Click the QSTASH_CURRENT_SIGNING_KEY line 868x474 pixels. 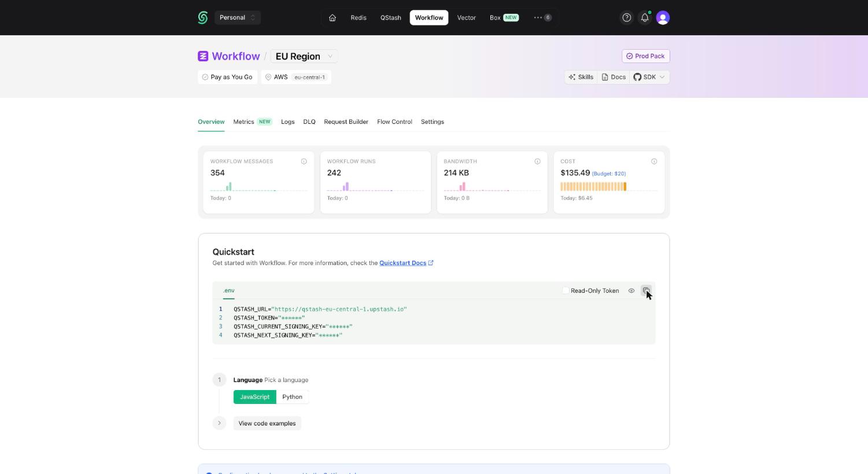(x=293, y=326)
